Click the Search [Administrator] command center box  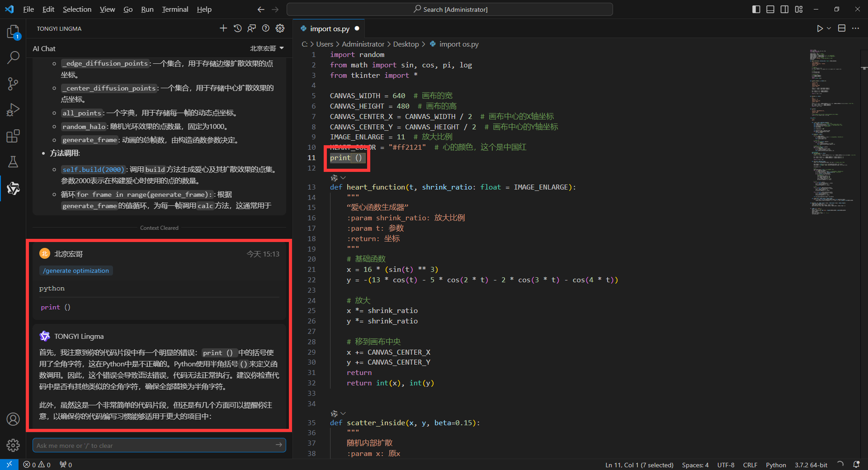click(450, 9)
